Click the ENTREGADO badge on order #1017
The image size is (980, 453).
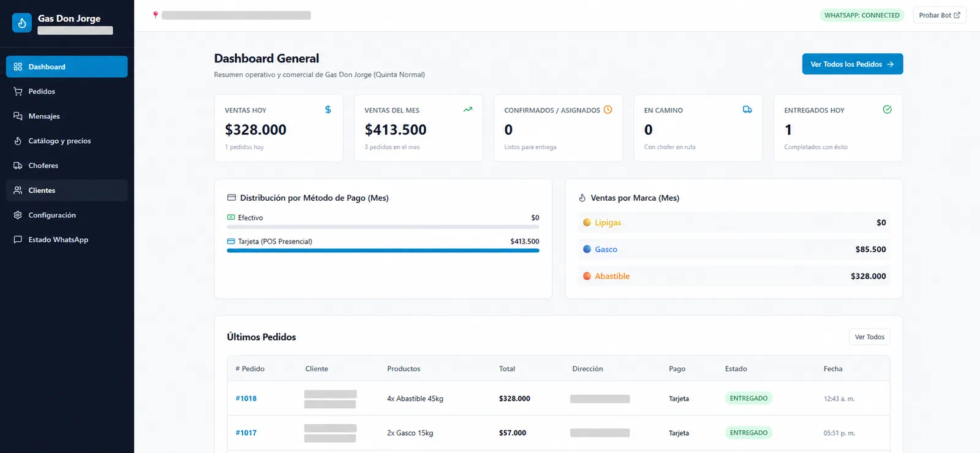(748, 433)
